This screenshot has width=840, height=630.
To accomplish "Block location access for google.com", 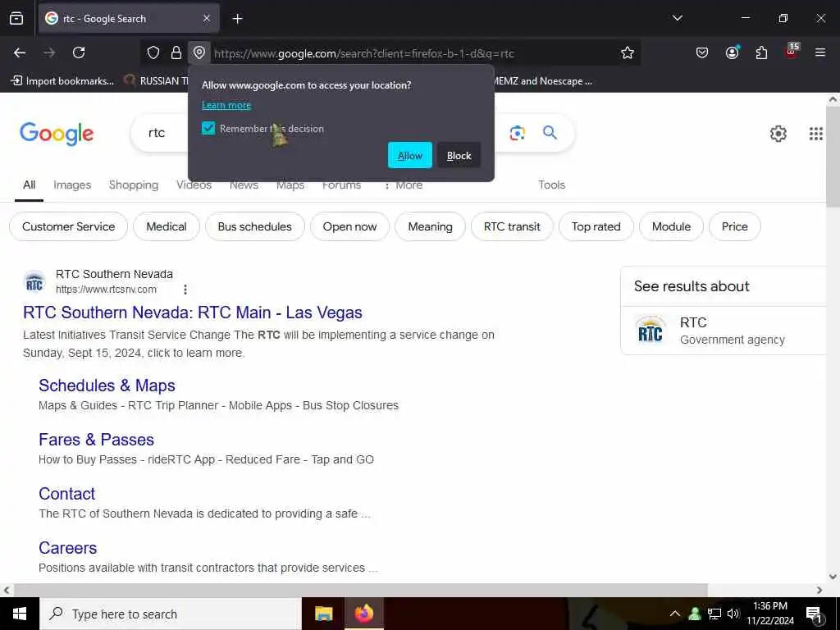I will click(459, 155).
